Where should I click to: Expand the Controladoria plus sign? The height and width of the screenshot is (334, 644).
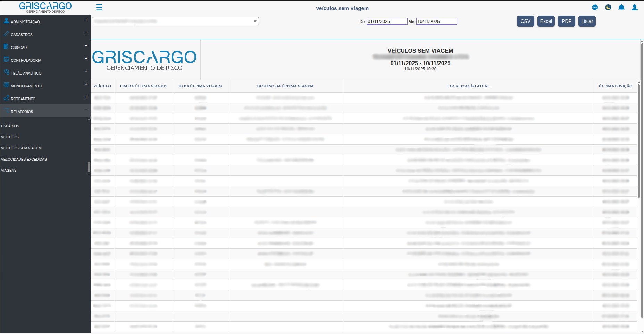[86, 59]
